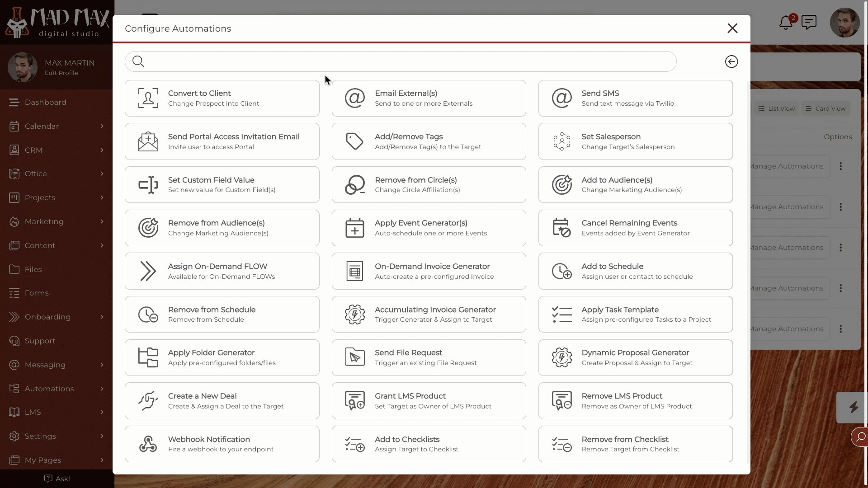Screen dimensions: 868x488
Task: Select the Assign On-Demand FLOW icon
Action: pos(148,271)
